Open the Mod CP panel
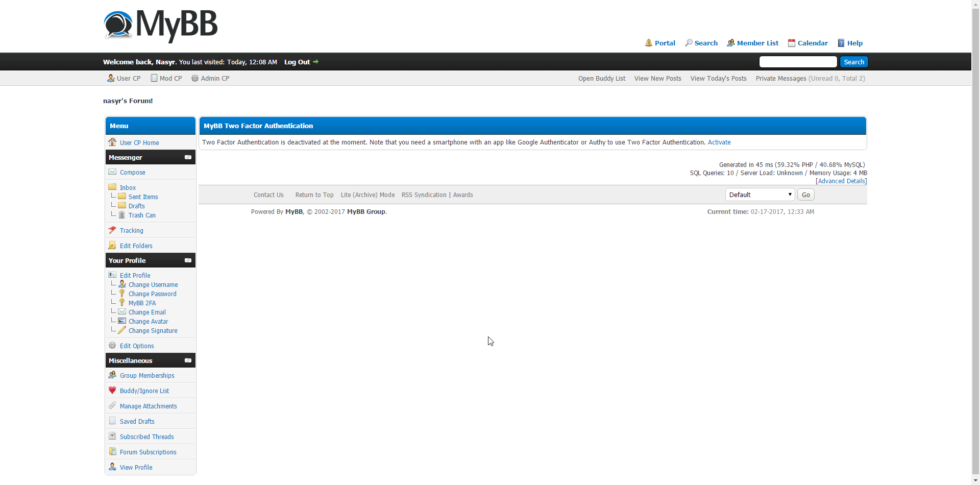The image size is (980, 485). 170,78
